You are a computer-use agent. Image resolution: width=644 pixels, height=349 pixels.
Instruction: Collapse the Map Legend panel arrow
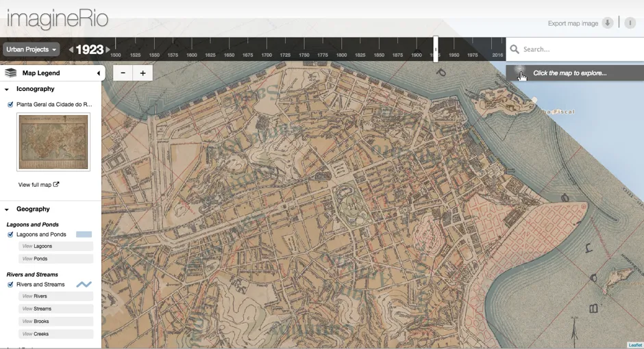(x=98, y=73)
